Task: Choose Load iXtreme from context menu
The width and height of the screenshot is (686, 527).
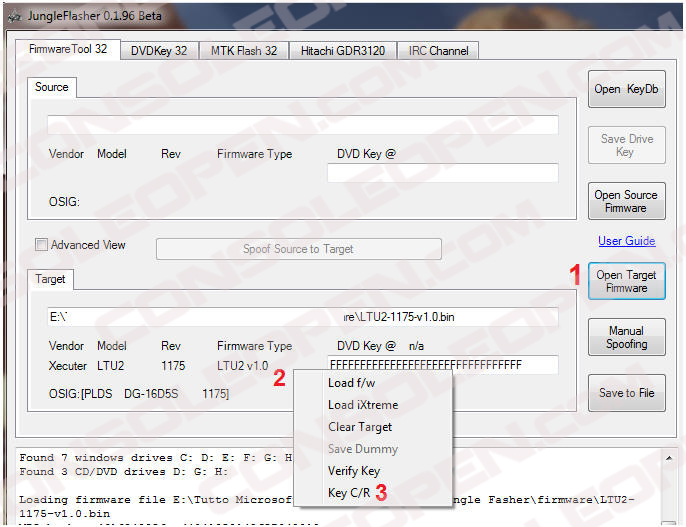Action: (x=373, y=405)
